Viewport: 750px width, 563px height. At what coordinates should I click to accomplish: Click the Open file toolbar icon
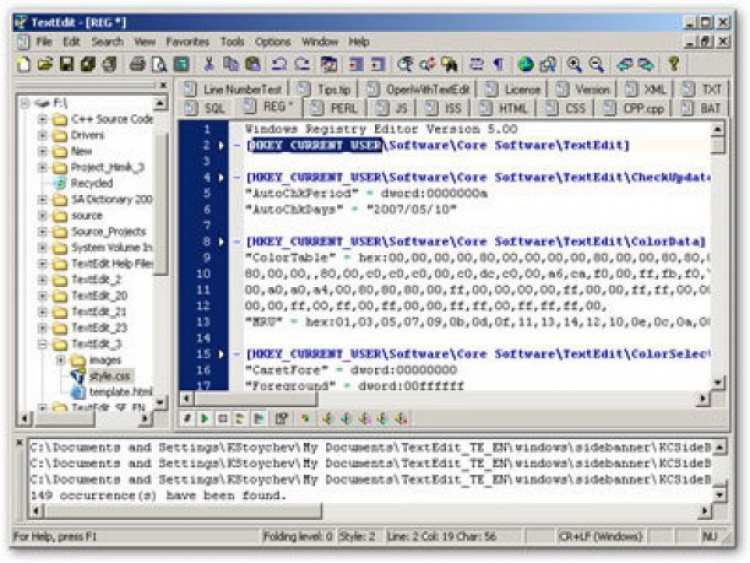(x=44, y=64)
